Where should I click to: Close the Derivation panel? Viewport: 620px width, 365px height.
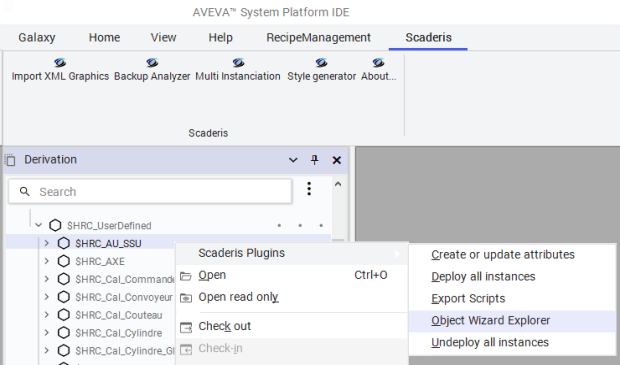pos(336,160)
